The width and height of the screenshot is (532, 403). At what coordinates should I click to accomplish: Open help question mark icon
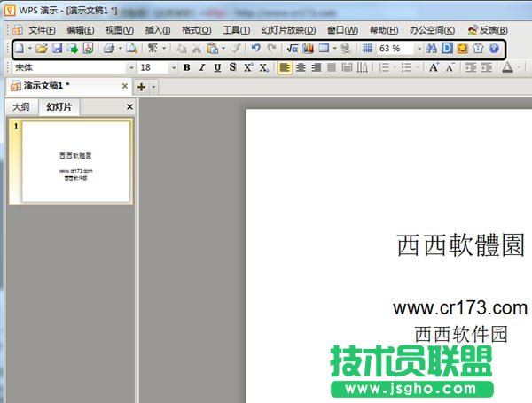pyautogui.click(x=494, y=49)
